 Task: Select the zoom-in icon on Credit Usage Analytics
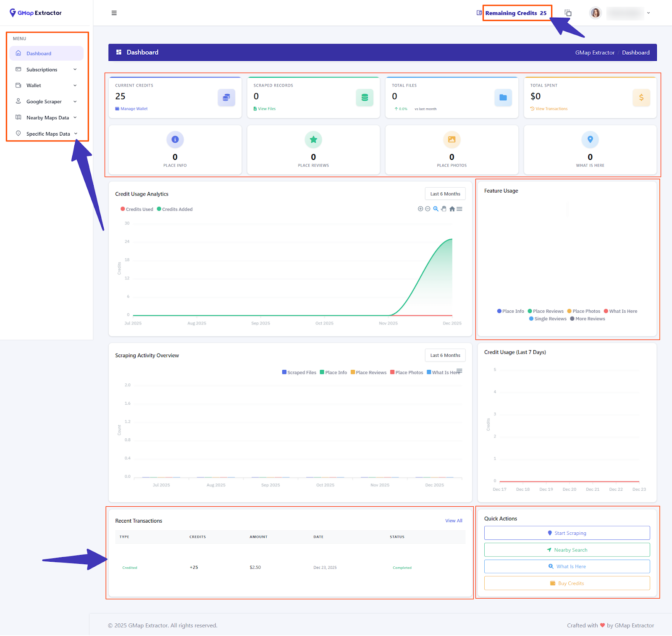pyautogui.click(x=420, y=209)
